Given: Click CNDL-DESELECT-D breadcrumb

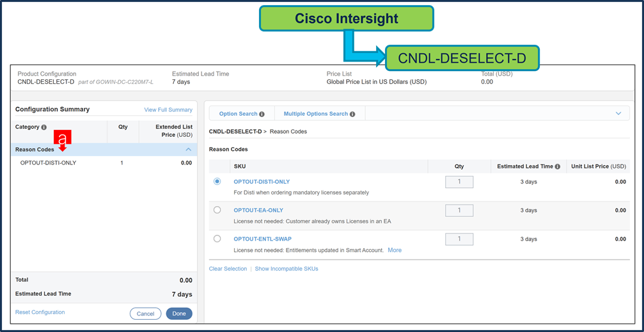Looking at the screenshot, I should point(235,132).
